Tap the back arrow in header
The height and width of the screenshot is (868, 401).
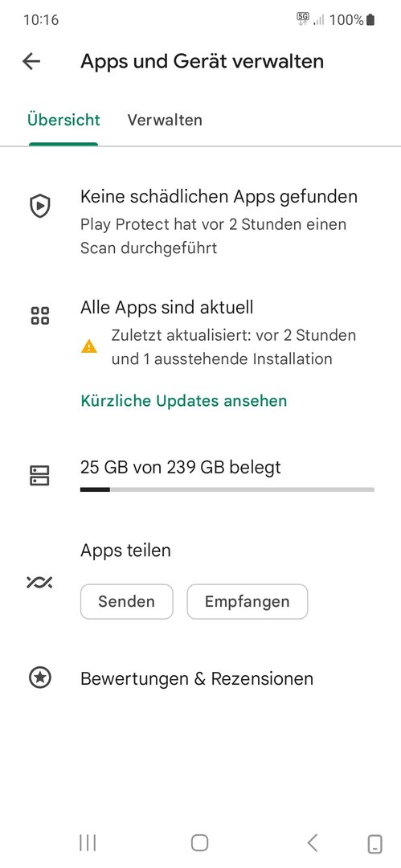[31, 61]
